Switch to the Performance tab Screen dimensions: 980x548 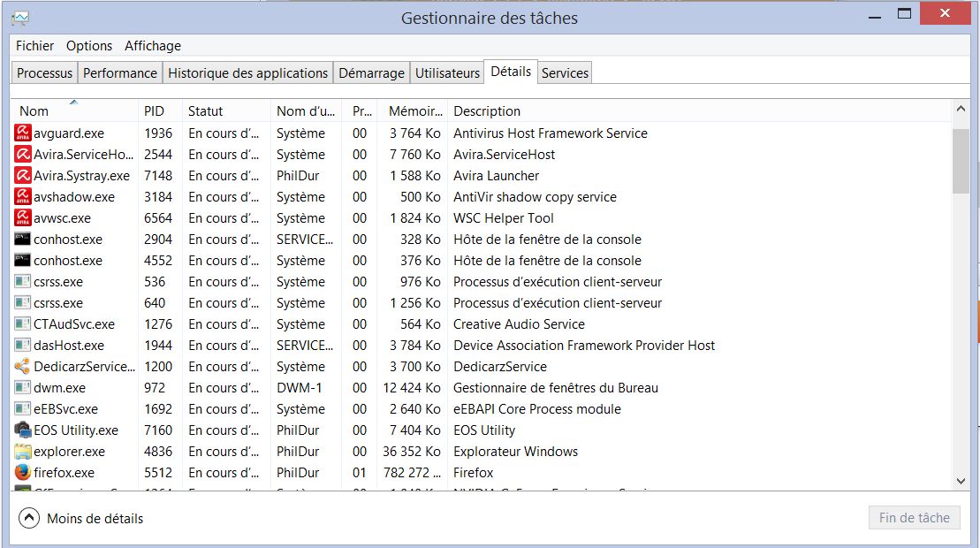(120, 73)
